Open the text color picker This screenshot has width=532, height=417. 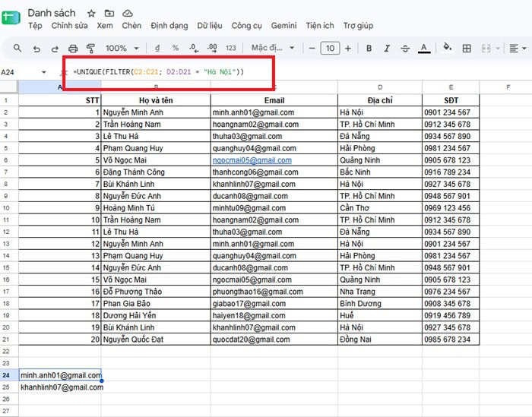(x=424, y=48)
